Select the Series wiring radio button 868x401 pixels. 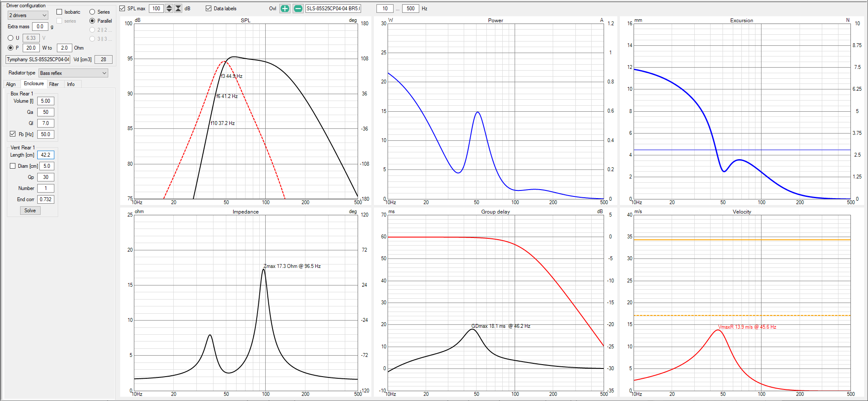click(92, 12)
